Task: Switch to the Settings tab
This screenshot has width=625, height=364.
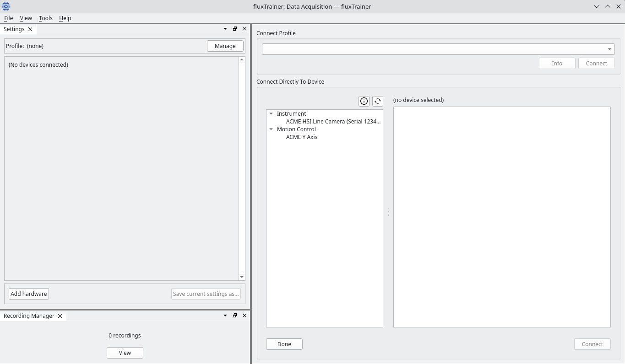Action: click(x=14, y=29)
